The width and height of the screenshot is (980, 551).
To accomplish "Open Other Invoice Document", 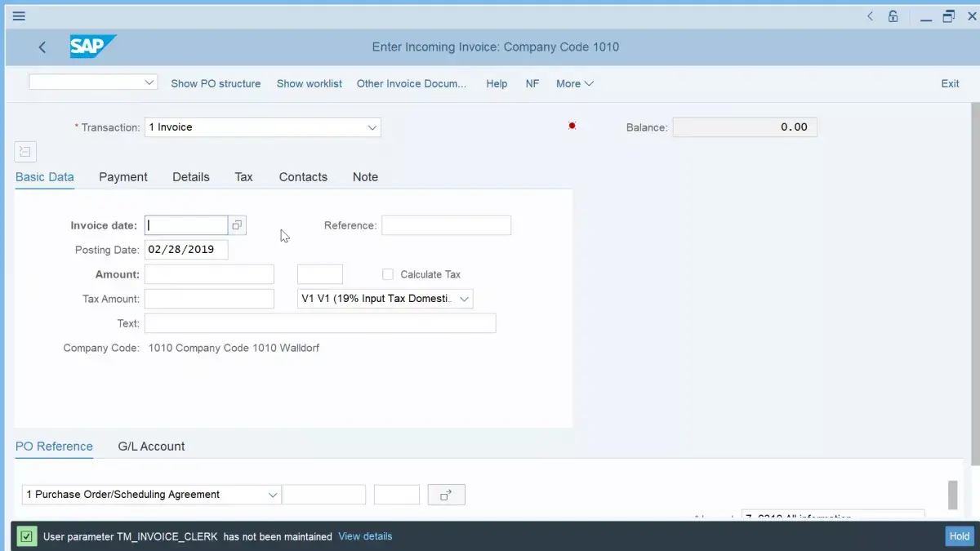I will pos(412,83).
